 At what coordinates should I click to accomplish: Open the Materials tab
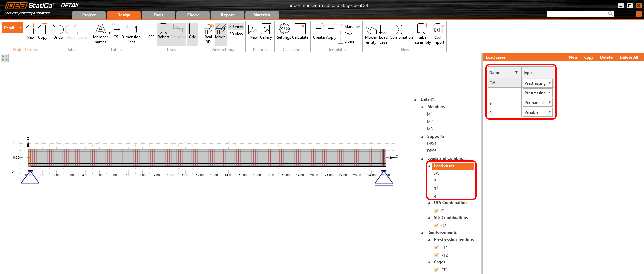pos(262,15)
